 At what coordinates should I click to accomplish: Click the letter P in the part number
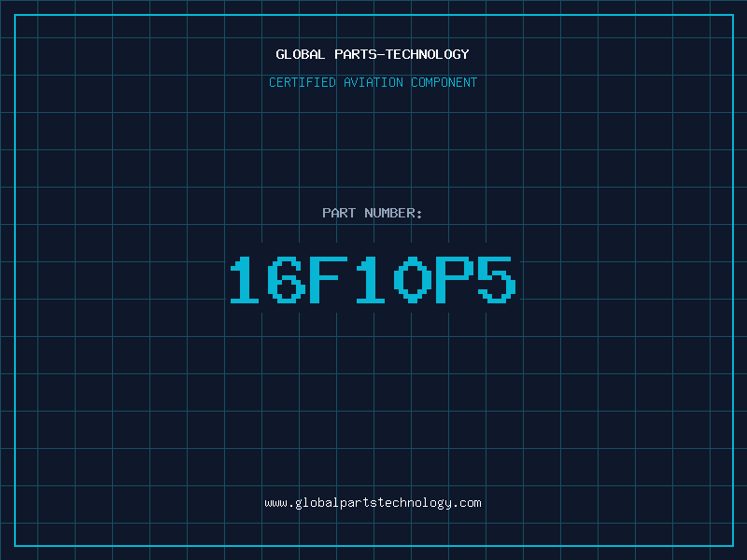tap(453, 280)
